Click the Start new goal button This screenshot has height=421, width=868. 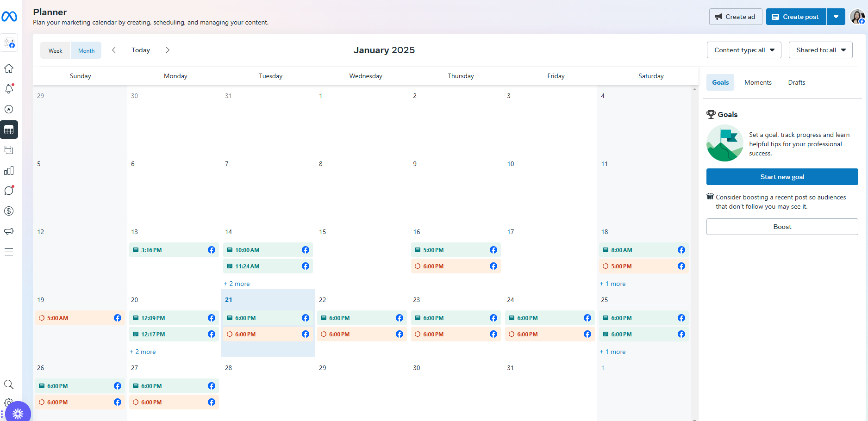point(782,177)
